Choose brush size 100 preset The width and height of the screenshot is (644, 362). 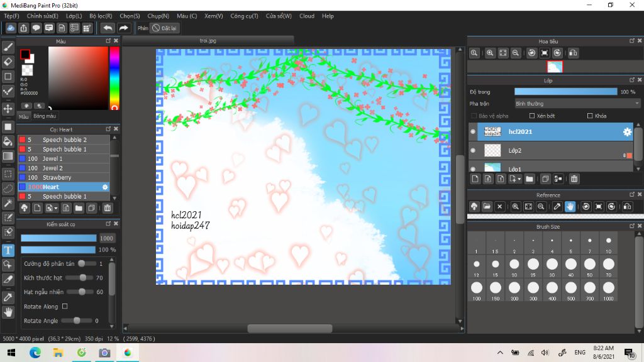click(x=477, y=290)
